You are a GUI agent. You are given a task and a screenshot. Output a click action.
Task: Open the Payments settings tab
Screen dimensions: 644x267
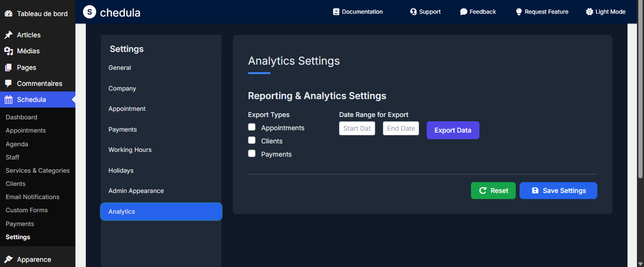click(161, 129)
